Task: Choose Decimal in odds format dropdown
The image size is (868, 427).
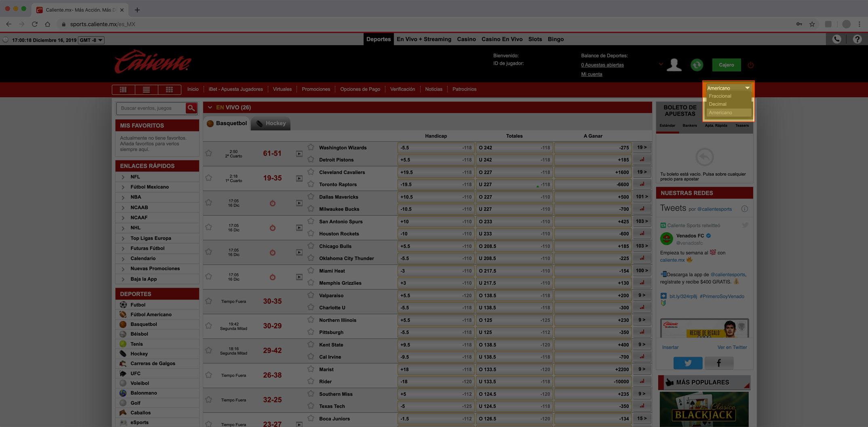Action: click(x=717, y=104)
